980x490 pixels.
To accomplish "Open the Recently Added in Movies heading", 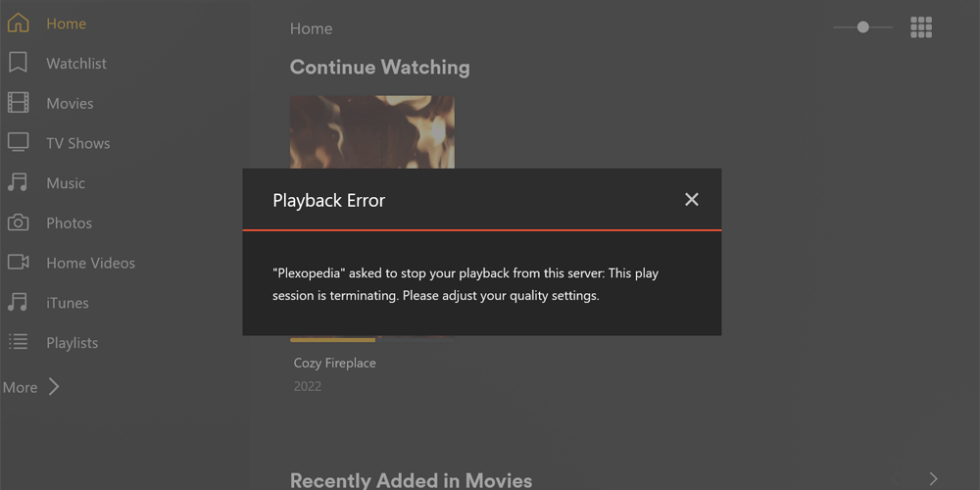I will [412, 480].
